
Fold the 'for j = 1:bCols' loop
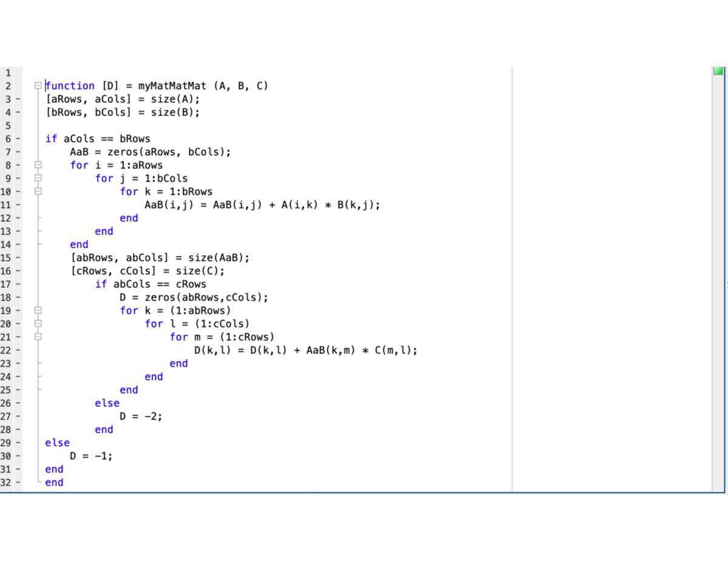[x=38, y=179]
